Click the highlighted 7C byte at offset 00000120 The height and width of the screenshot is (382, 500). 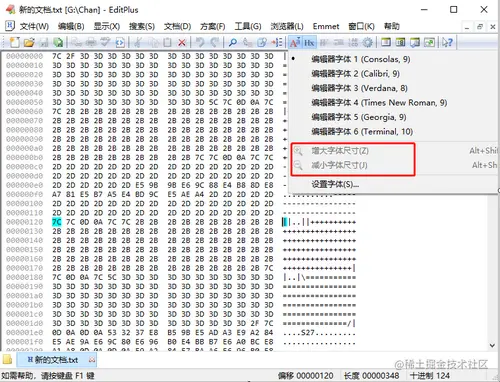57,222
